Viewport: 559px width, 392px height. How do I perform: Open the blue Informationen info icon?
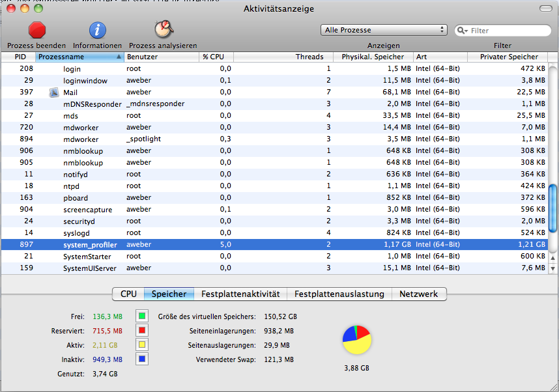pyautogui.click(x=97, y=30)
